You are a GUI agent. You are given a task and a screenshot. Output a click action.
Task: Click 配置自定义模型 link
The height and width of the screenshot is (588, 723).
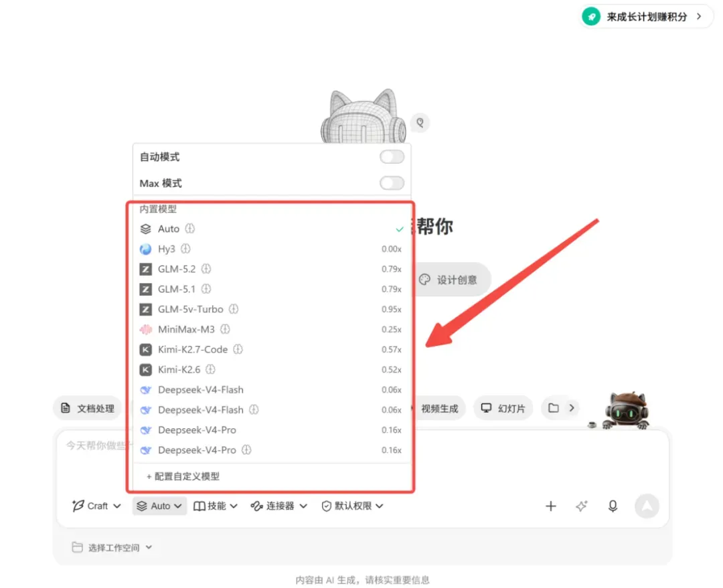pos(183,476)
